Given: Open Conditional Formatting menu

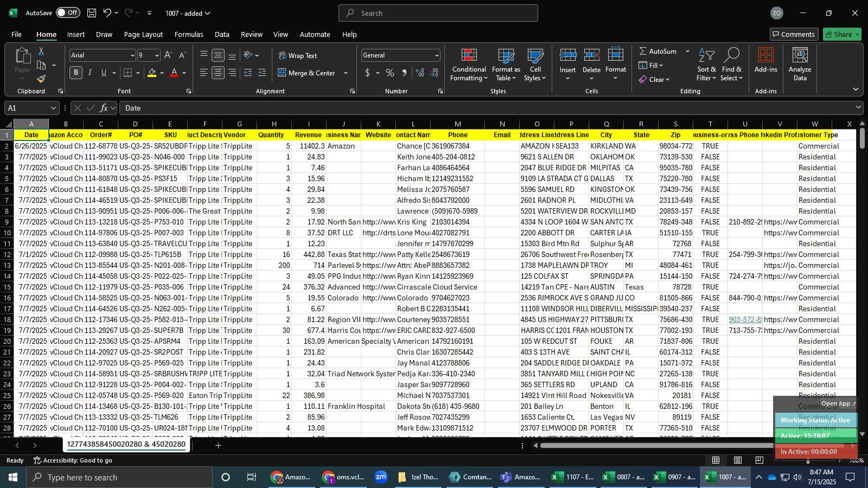Looking at the screenshot, I should click(x=469, y=65).
